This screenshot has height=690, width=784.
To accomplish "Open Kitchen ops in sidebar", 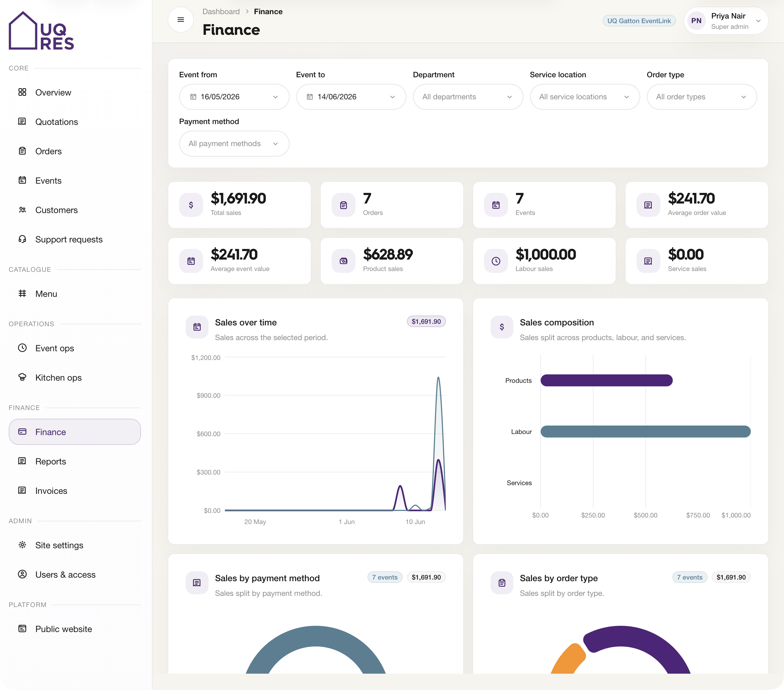I will tap(75, 378).
